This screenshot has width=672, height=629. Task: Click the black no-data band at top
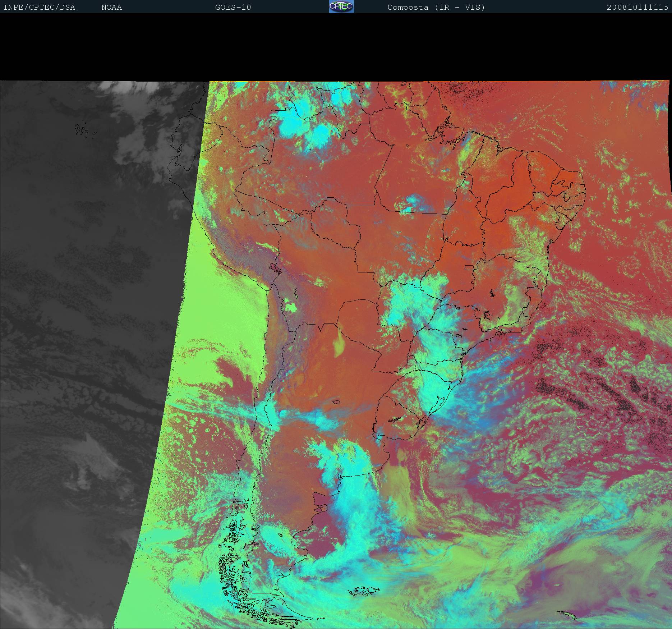point(336,47)
